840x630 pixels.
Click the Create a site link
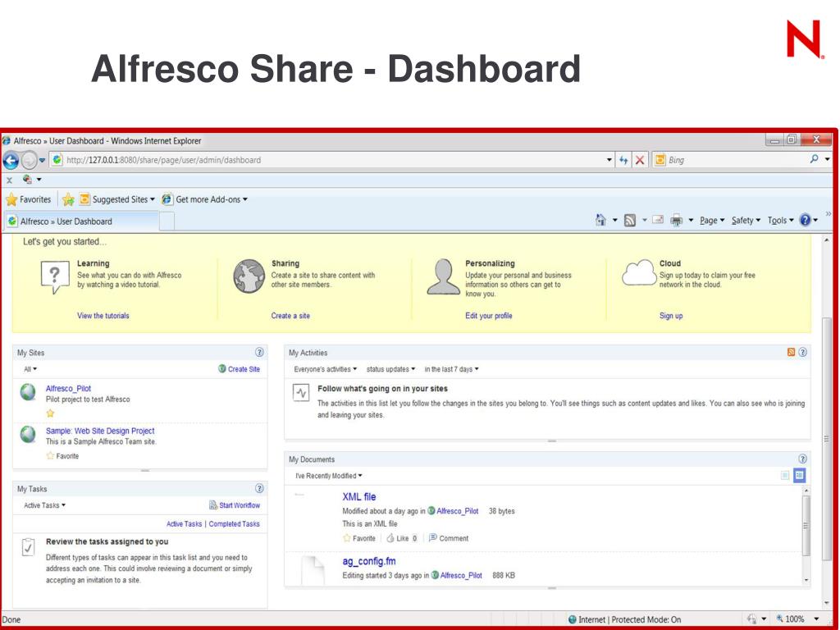(x=290, y=316)
